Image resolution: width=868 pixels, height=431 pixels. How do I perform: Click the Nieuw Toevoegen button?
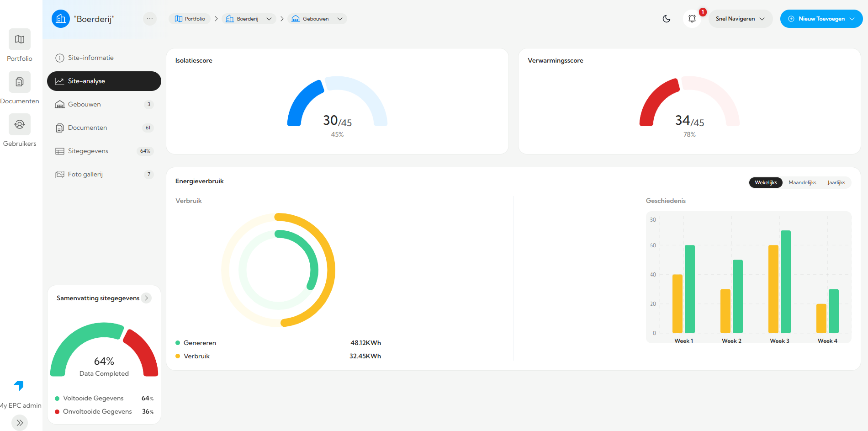pyautogui.click(x=821, y=19)
